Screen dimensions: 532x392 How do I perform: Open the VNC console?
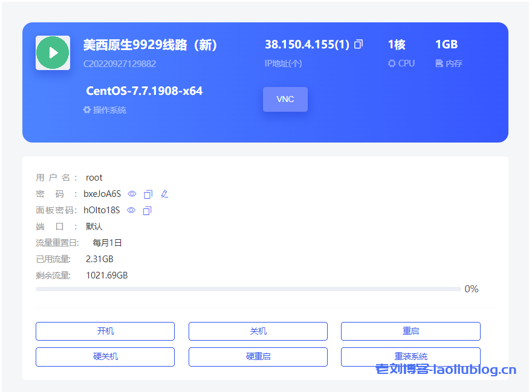click(x=285, y=99)
